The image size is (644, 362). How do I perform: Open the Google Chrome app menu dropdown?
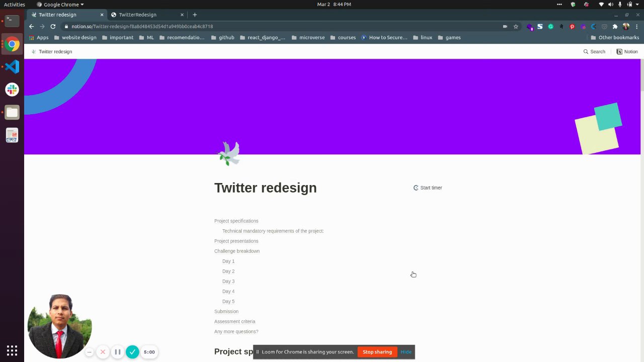[x=60, y=5]
